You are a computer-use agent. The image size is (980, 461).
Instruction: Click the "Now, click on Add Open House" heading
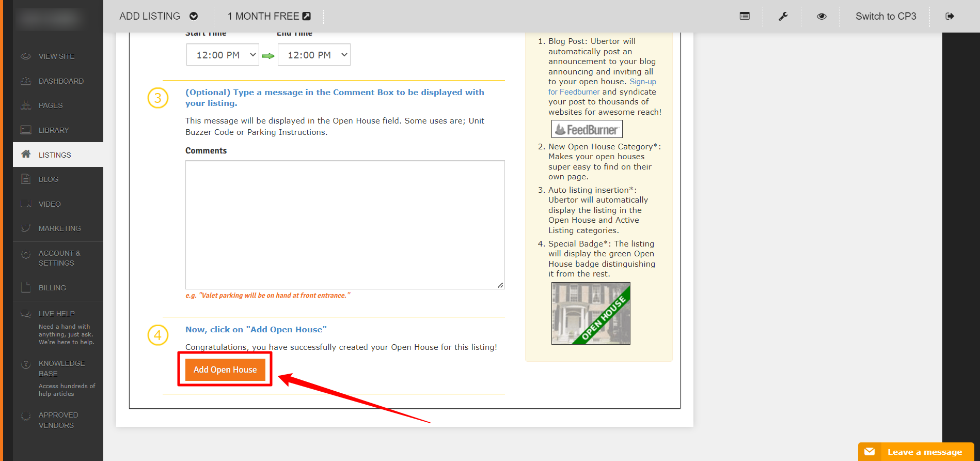click(256, 329)
